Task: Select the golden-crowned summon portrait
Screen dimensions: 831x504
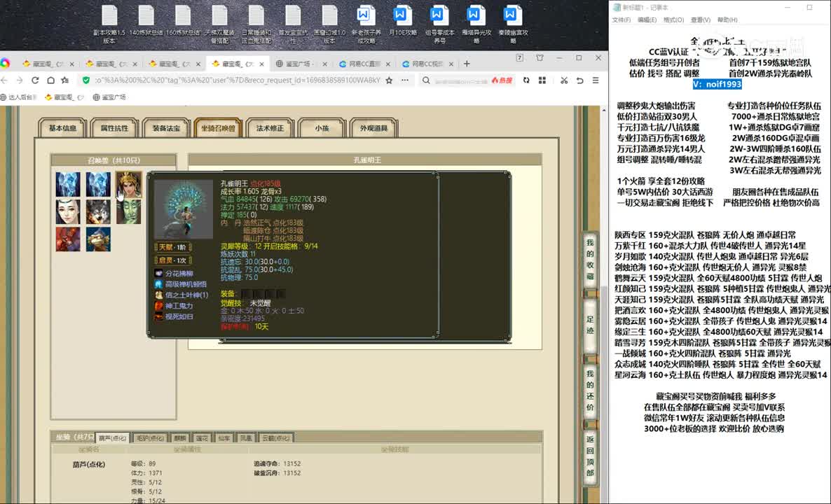Action: pyautogui.click(x=128, y=184)
